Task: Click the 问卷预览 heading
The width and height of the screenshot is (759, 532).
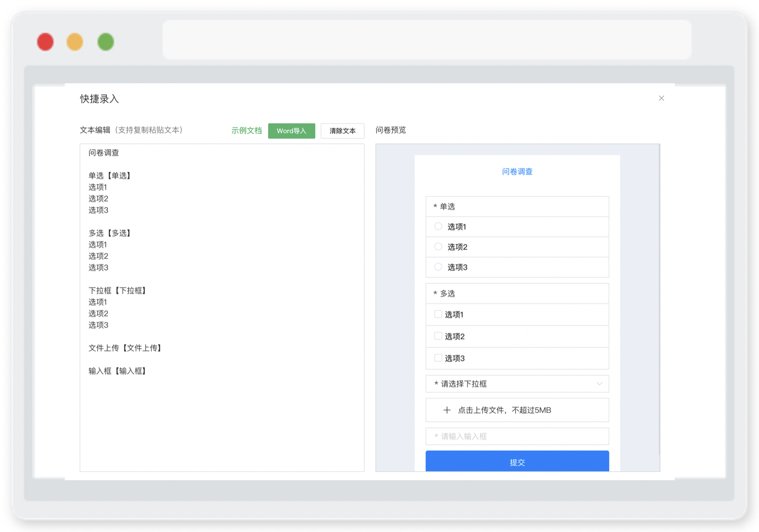Action: [x=391, y=130]
